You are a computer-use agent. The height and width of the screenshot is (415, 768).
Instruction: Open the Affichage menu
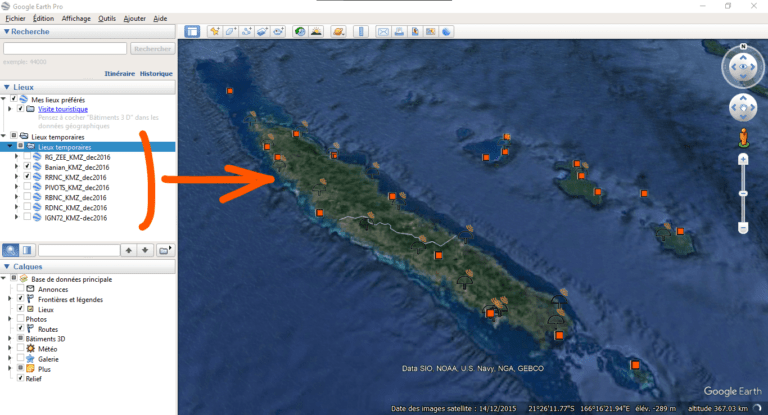[x=76, y=19]
